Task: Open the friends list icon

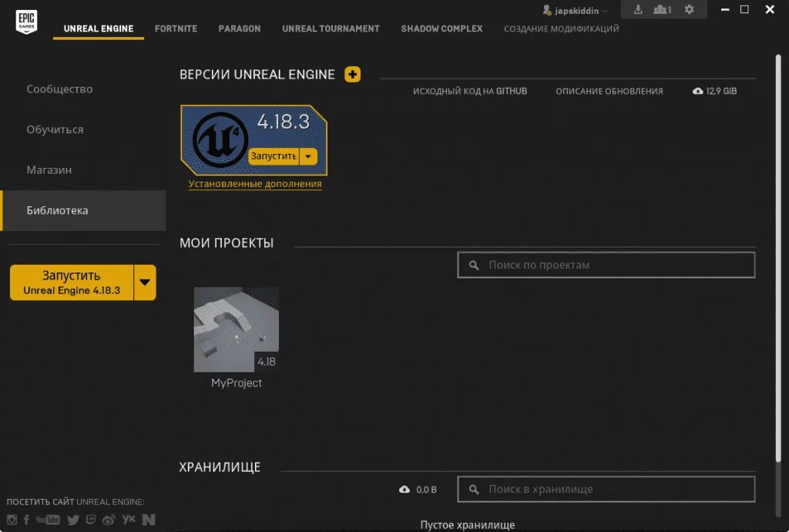Action: 662,9
